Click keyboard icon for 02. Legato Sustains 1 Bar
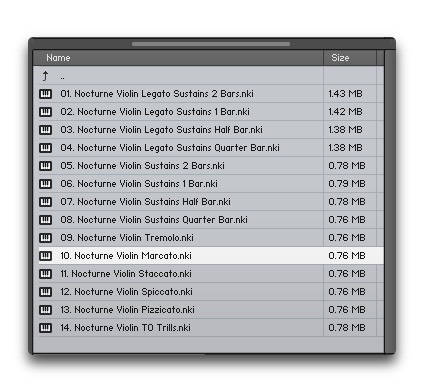Screen dimensions: 424x391 tap(45, 112)
